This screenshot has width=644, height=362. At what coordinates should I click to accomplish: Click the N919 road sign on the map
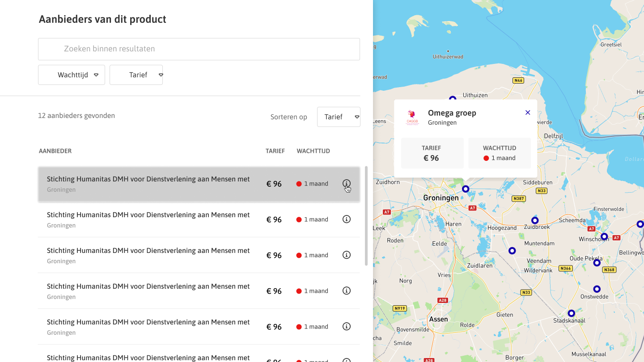[399, 308]
